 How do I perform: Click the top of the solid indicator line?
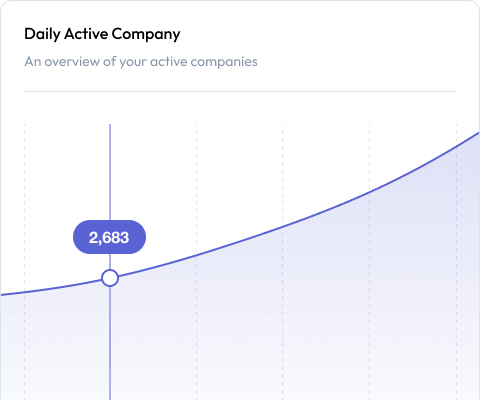coord(110,127)
